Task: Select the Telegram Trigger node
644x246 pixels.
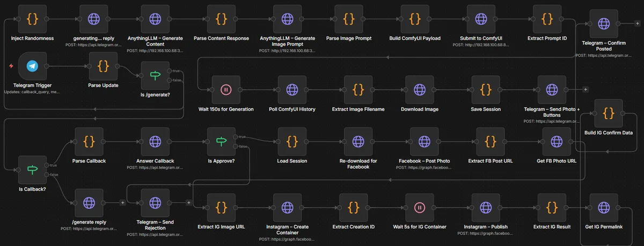Action: tap(31, 66)
